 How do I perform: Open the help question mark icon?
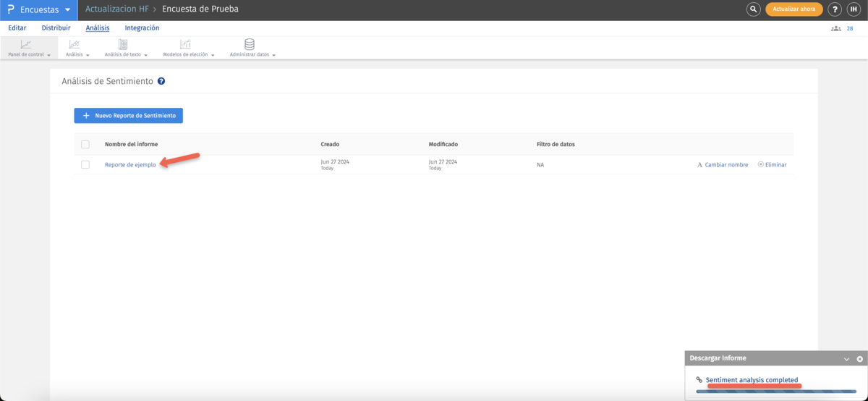835,9
